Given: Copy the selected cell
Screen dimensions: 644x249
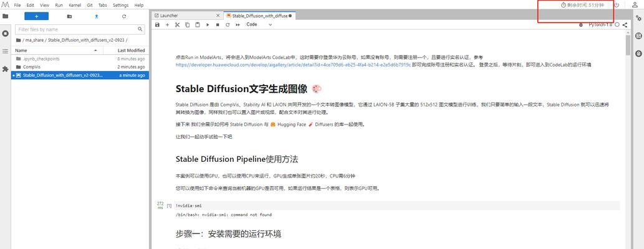Looking at the screenshot, I should tap(187, 25).
